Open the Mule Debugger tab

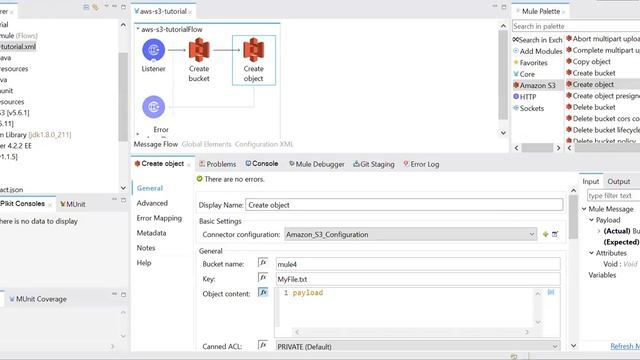(316, 164)
